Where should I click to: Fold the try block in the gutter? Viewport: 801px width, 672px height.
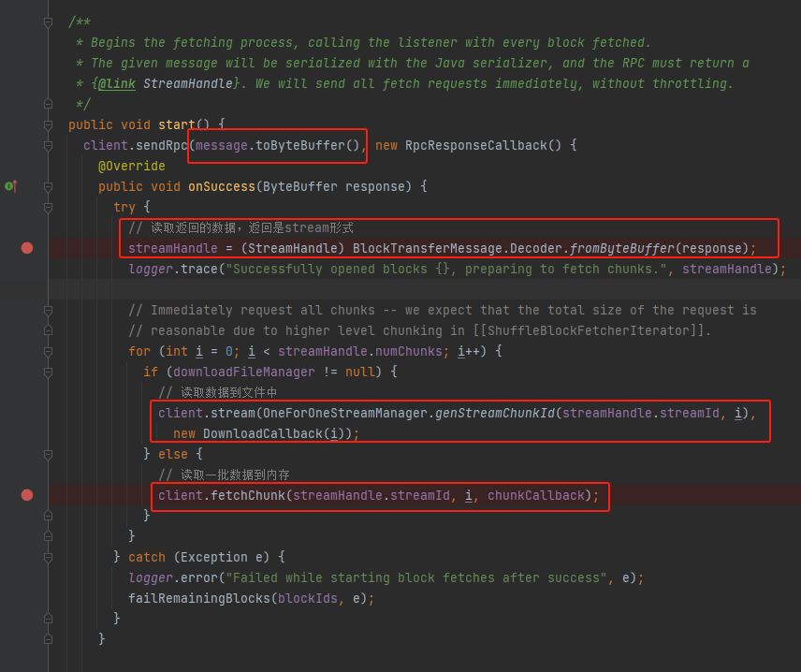coord(48,207)
